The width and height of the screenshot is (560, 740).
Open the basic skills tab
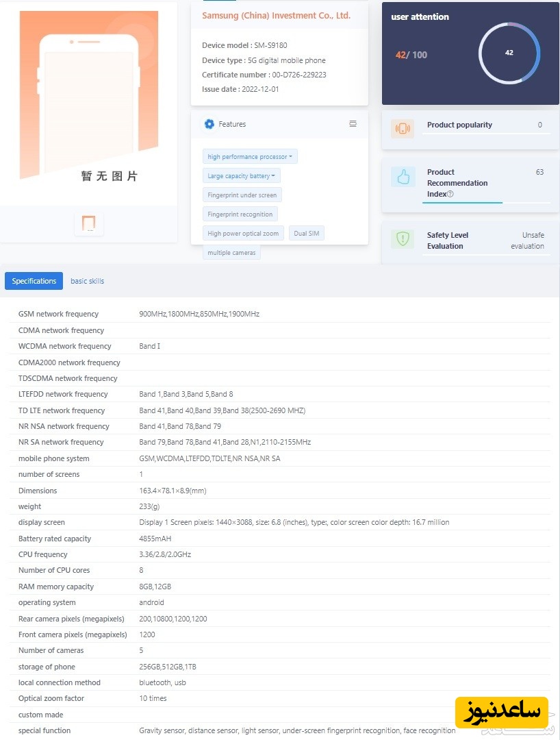pyautogui.click(x=88, y=281)
